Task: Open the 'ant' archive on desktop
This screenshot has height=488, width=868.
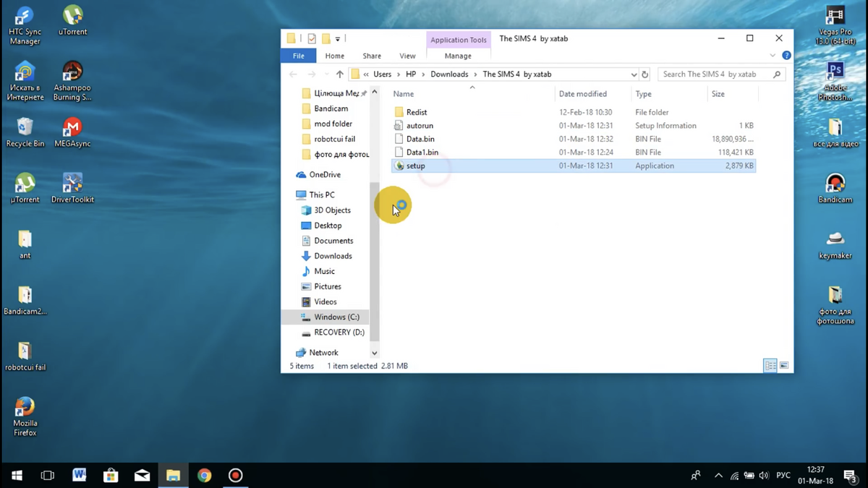Action: tap(25, 244)
